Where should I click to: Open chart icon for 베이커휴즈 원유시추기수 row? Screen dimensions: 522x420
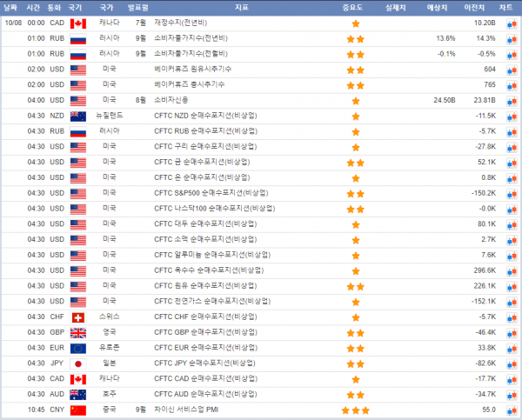[x=512, y=69]
